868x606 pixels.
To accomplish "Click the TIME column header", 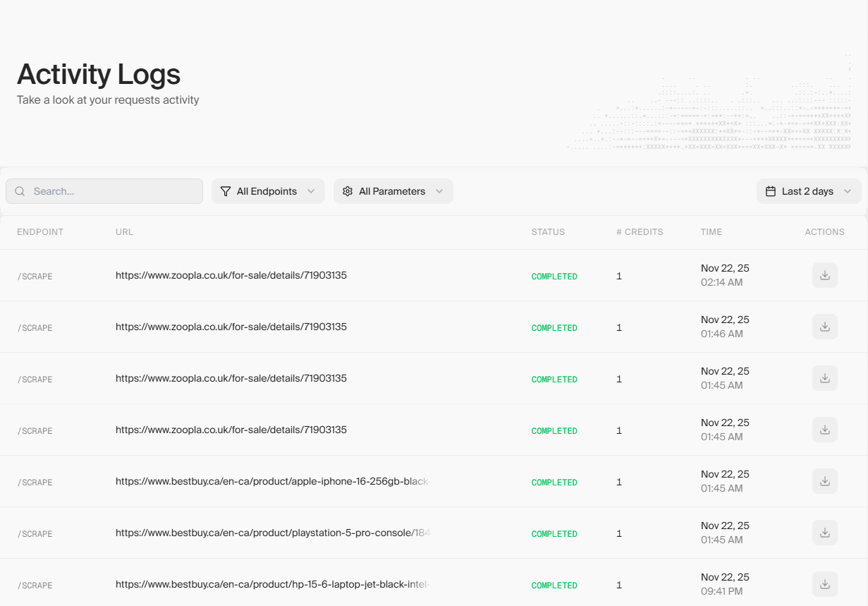I will click(711, 231).
